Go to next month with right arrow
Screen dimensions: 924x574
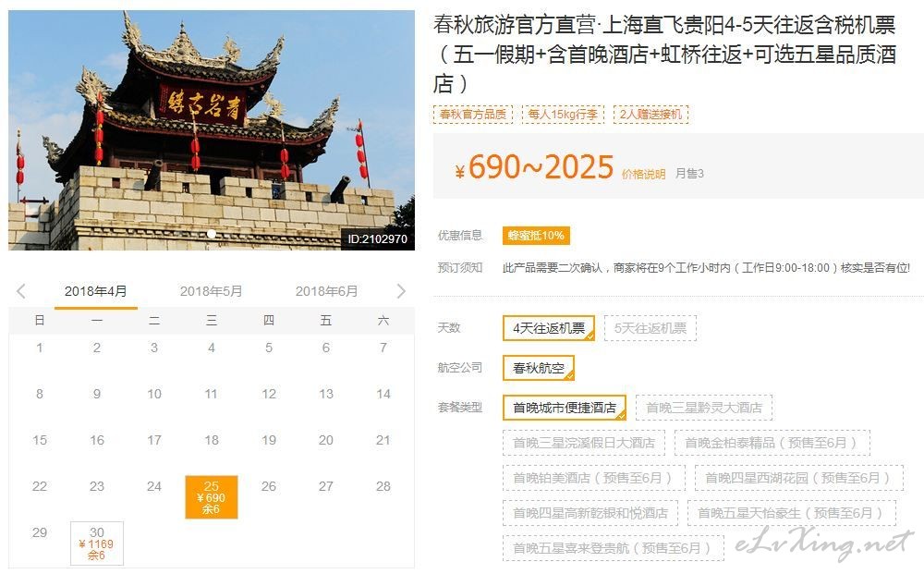click(x=401, y=291)
